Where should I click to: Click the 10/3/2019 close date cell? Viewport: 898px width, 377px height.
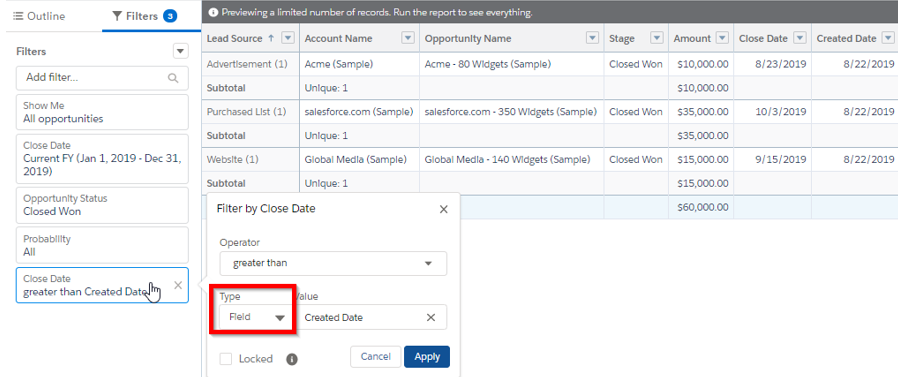pyautogui.click(x=773, y=112)
